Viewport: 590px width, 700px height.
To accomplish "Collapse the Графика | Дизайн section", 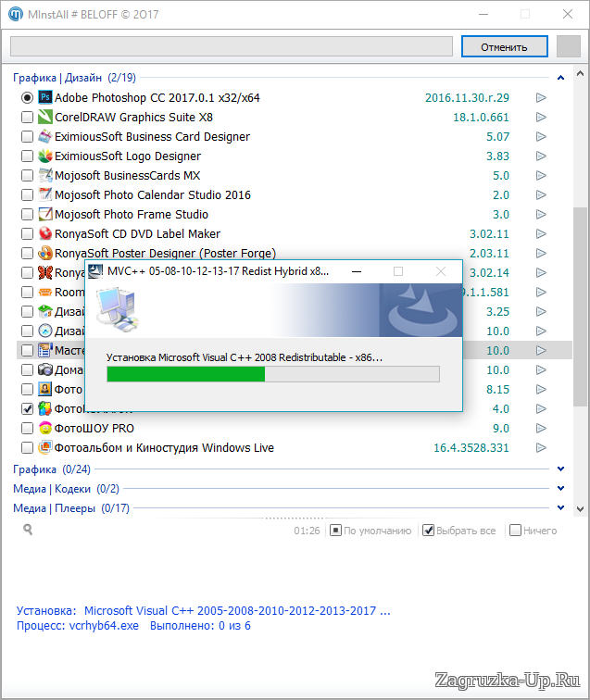I will point(561,78).
